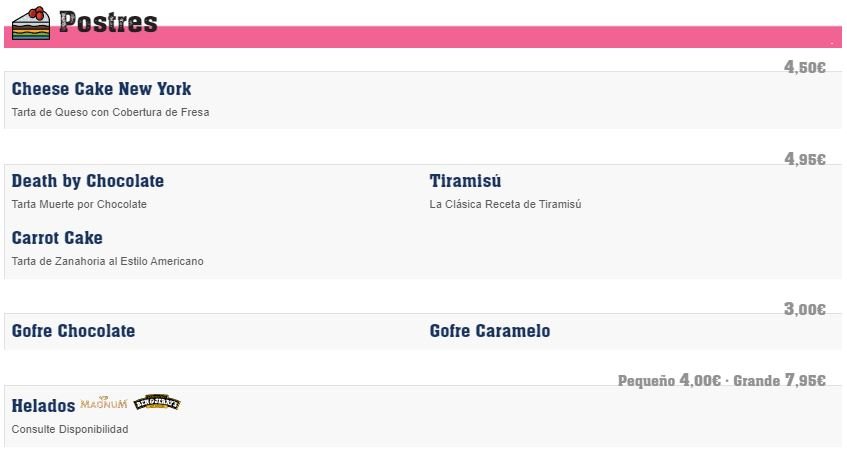
Task: Select Gofre Chocolate waffle
Action: pyautogui.click(x=73, y=331)
